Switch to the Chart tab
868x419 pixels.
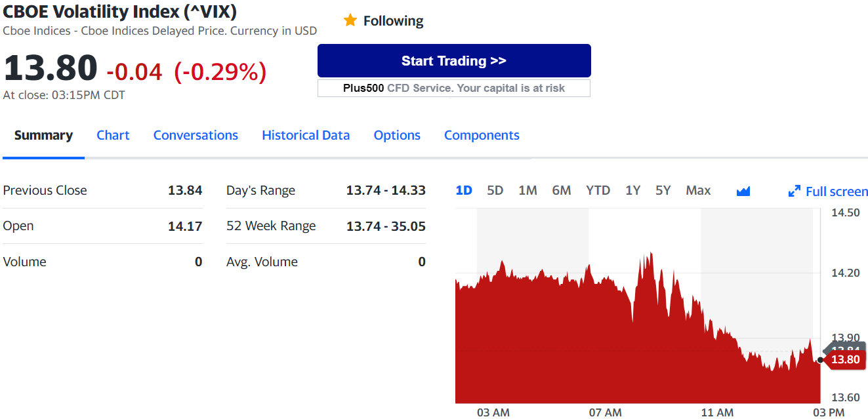pos(113,135)
